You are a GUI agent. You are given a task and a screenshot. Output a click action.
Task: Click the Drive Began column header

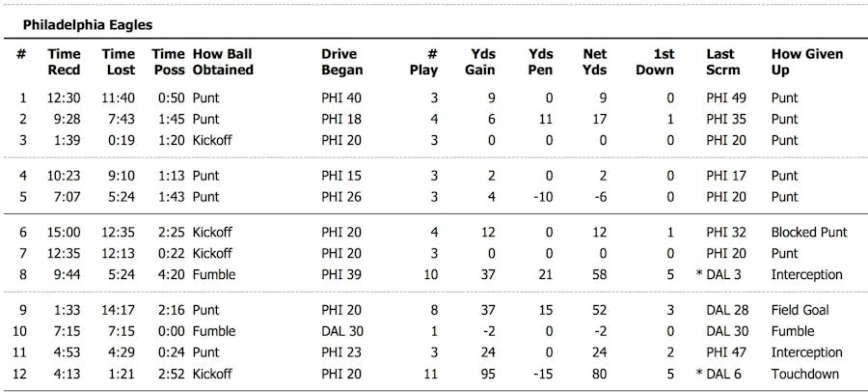point(342,62)
